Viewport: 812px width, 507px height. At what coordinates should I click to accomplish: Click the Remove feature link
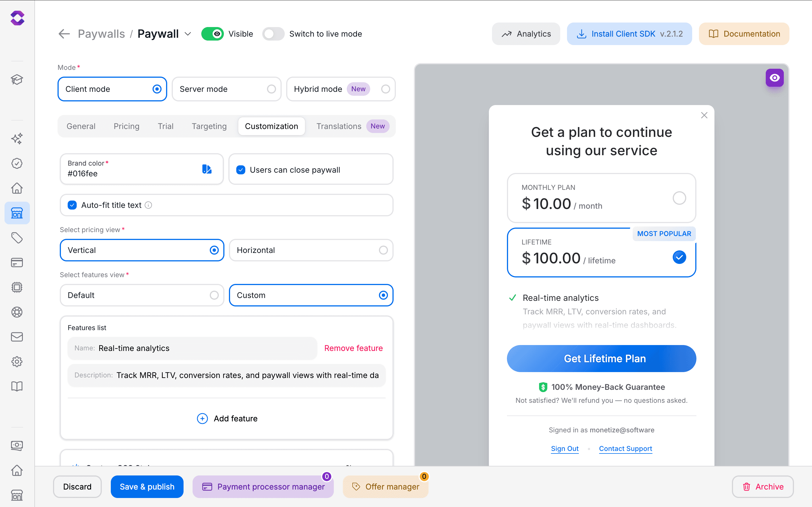click(x=353, y=348)
